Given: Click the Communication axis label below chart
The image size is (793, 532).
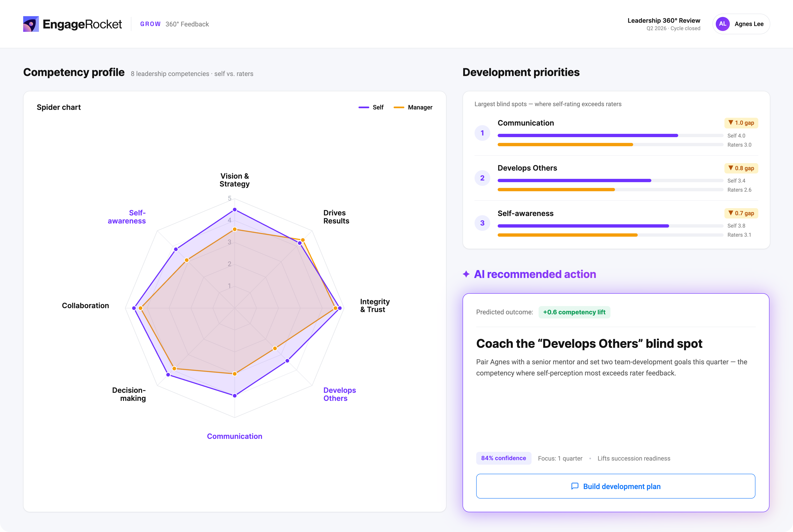Looking at the screenshot, I should click(x=235, y=436).
